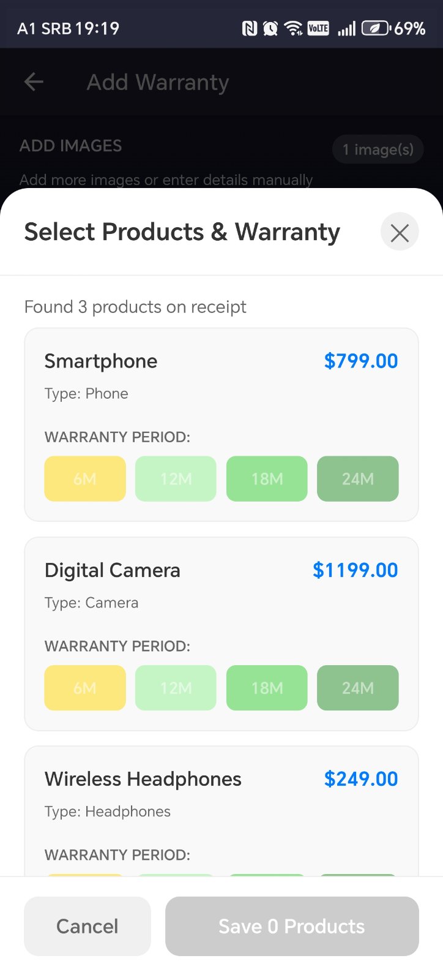Open the ADD IMAGES section
Screen dimensions: 443x980
pyautogui.click(x=70, y=145)
